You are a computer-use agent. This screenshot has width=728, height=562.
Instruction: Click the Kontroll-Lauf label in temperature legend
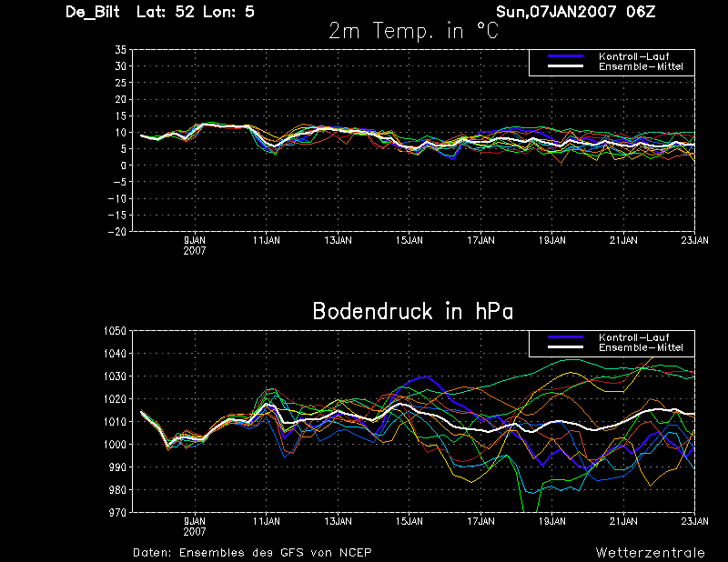point(633,56)
